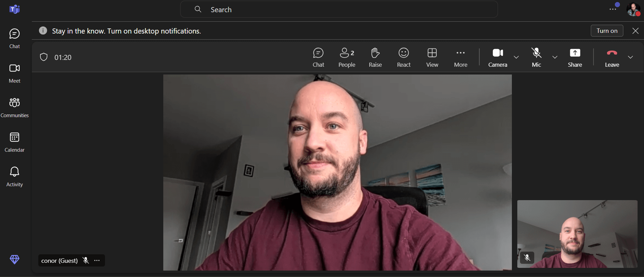Expand camera options chevron
The image size is (644, 277).
[x=516, y=57]
